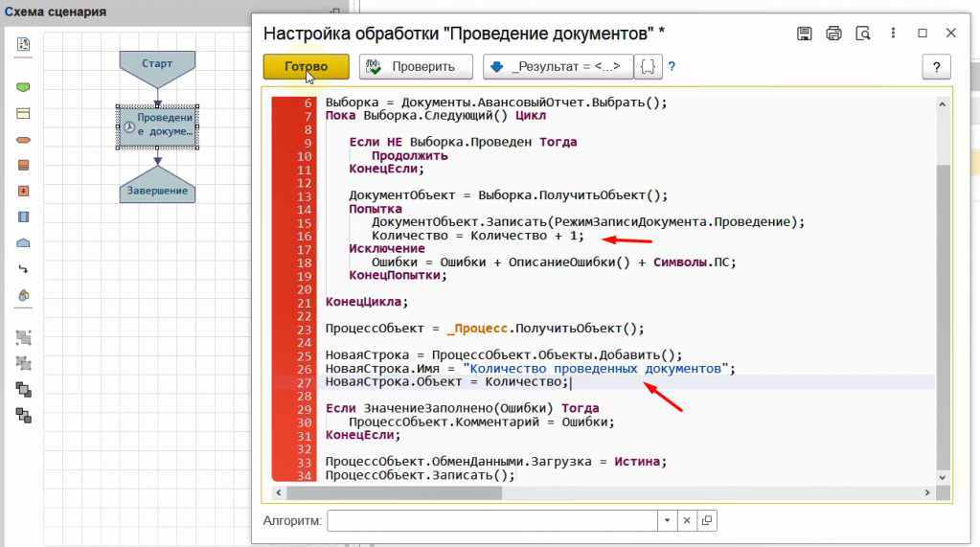Click line number 20 in red gutter
The width and height of the screenshot is (980, 547).
(x=305, y=289)
